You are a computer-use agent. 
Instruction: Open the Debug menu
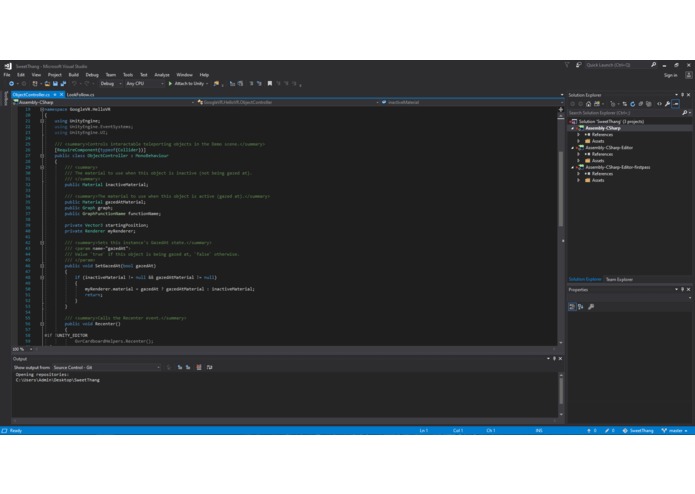[x=92, y=75]
